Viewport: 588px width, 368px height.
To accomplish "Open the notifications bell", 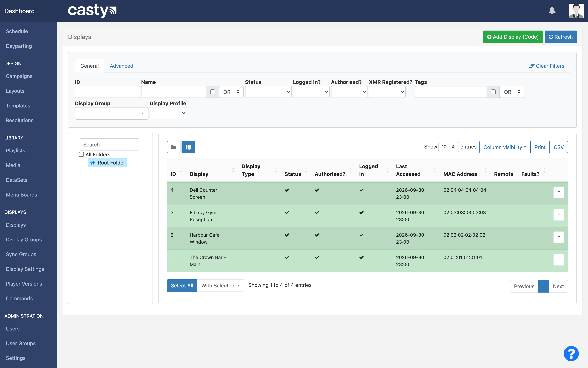I will 552,10.
